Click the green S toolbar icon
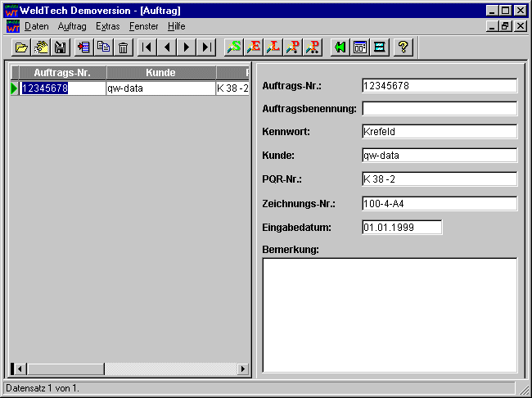This screenshot has width=532, height=398. click(234, 47)
